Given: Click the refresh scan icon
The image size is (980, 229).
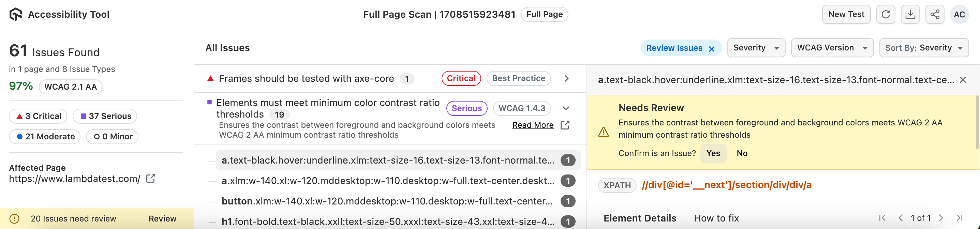Looking at the screenshot, I should tap(885, 14).
